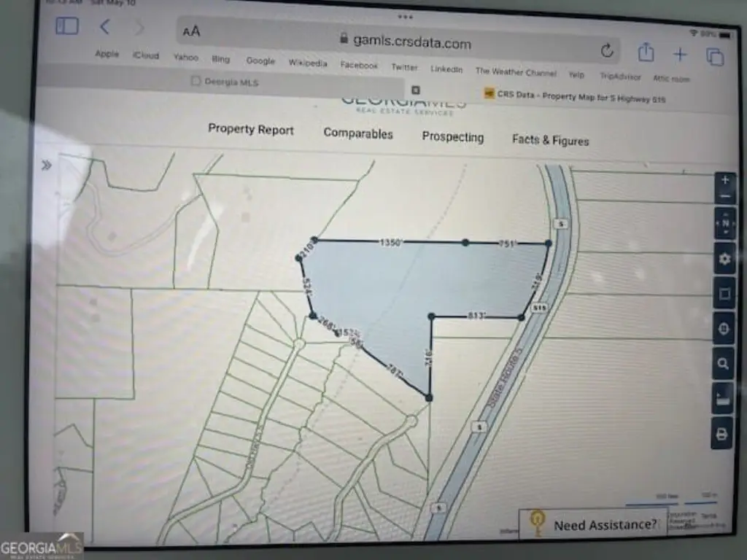Open the map search magnifier tool

click(x=724, y=364)
